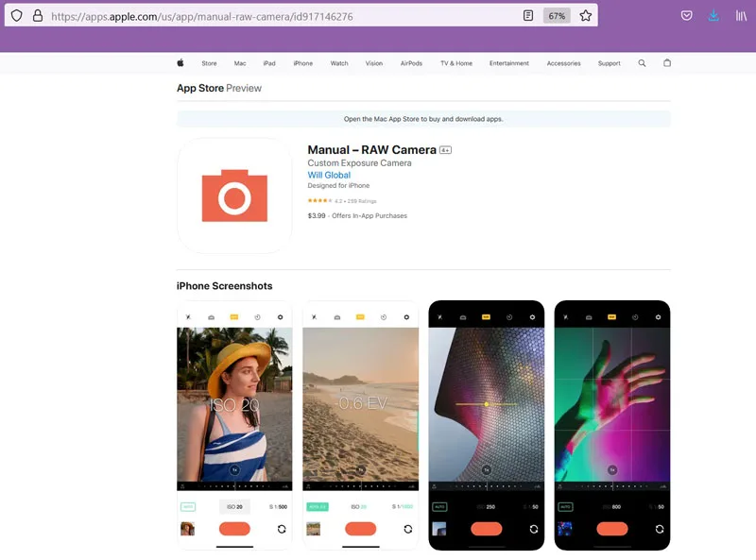Click yellow level slider in third screenshot

(487, 404)
